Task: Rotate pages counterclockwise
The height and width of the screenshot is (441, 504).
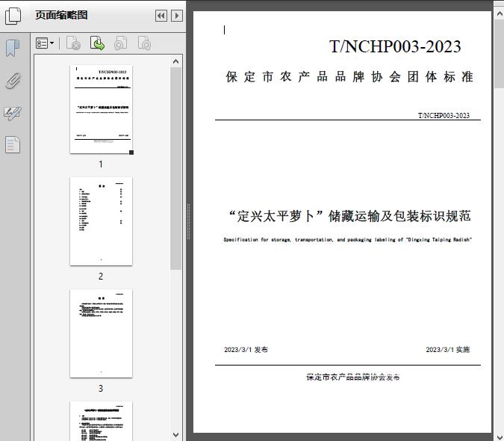Action: tap(120, 44)
